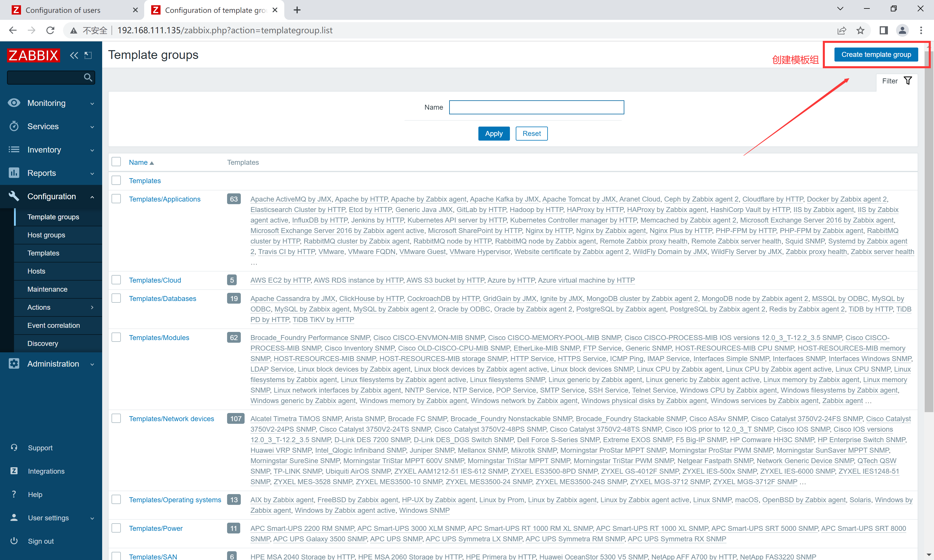Click the Services stopwatch icon

(x=14, y=126)
